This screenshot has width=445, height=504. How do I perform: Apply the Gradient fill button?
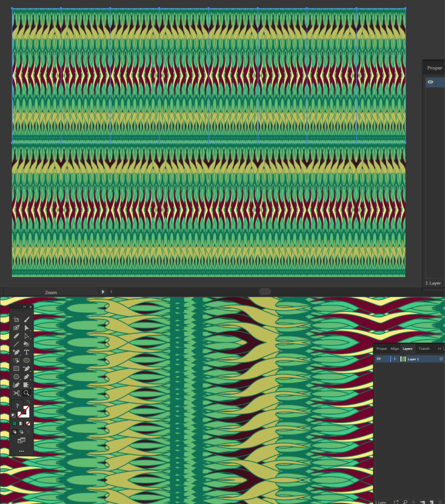pos(21,424)
